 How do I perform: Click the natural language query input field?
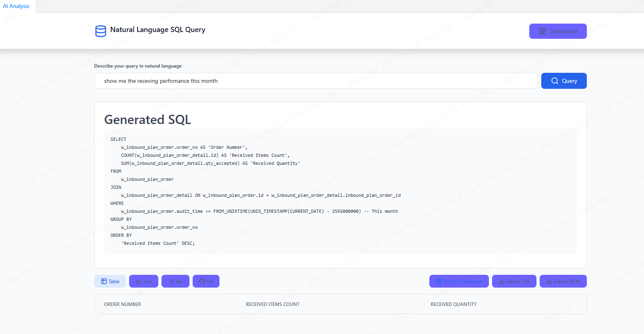click(x=316, y=81)
